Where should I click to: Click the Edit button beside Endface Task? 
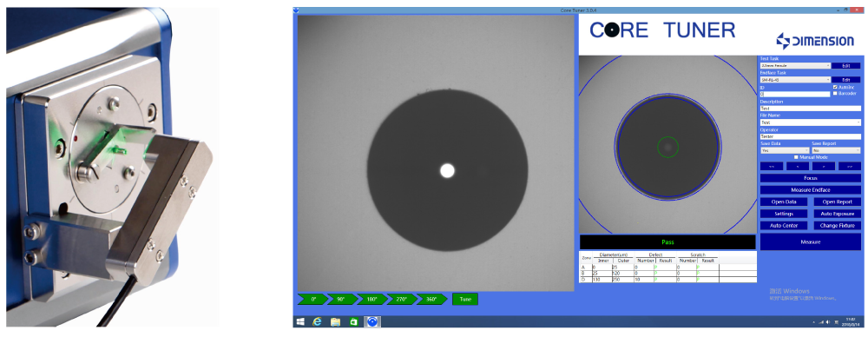(845, 79)
